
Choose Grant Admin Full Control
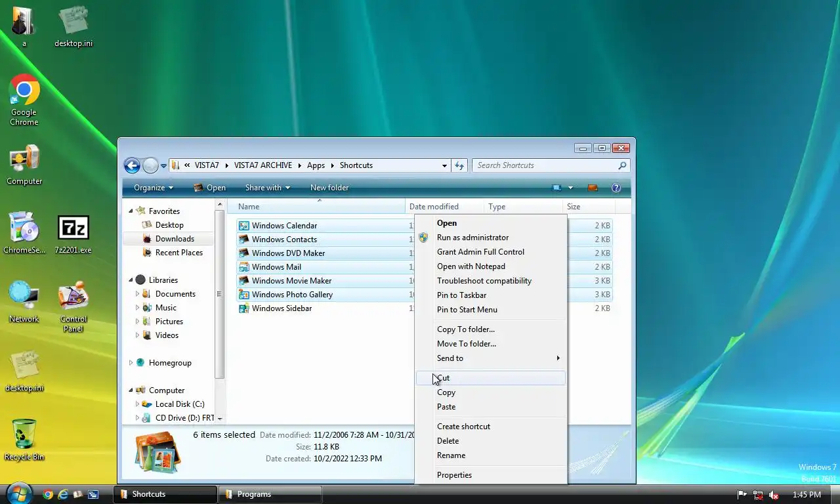[491, 252]
